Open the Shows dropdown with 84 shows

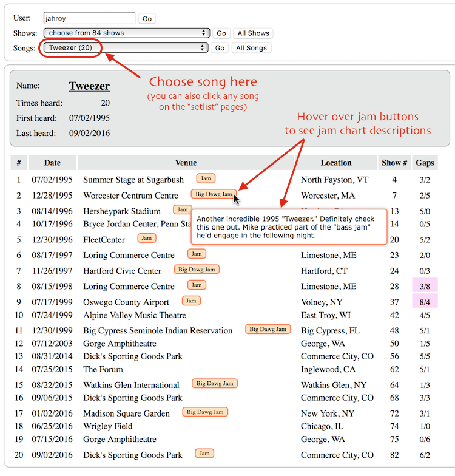tap(126, 33)
